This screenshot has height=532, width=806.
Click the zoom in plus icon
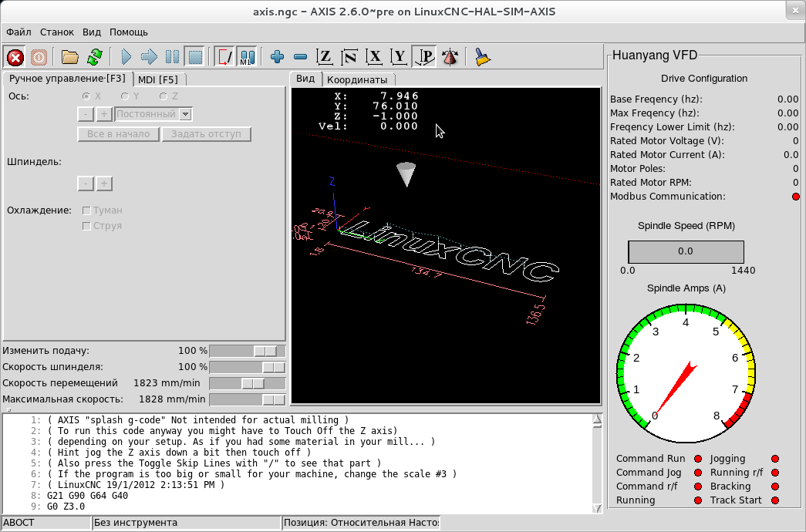click(278, 57)
